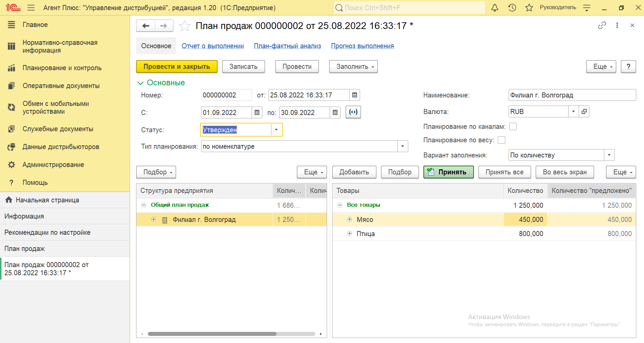Click the Принять все button
The image size is (644, 343).
click(504, 172)
